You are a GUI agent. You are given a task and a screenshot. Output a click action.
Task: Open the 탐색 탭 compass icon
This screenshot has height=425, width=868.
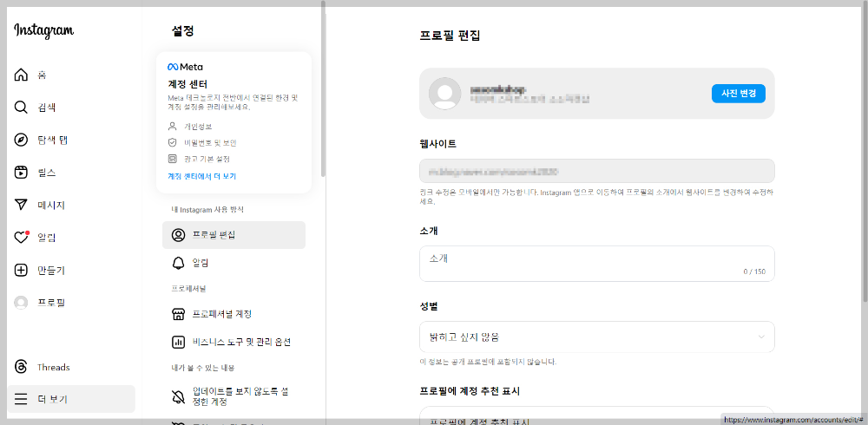tap(21, 140)
